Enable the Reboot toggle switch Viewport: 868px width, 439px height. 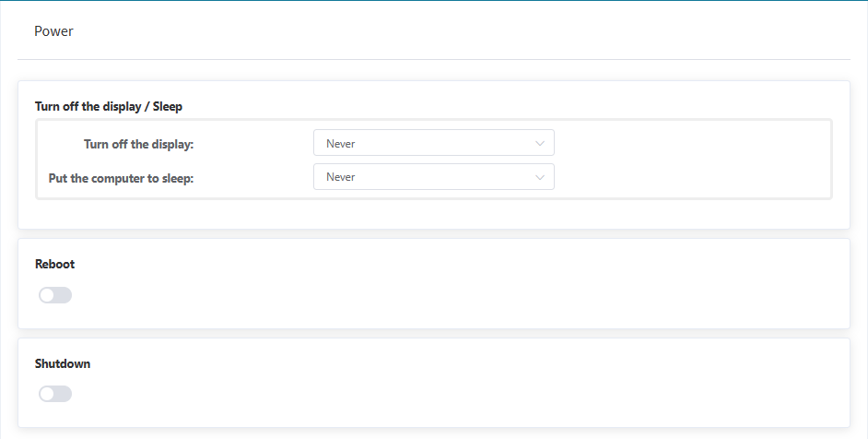point(55,295)
